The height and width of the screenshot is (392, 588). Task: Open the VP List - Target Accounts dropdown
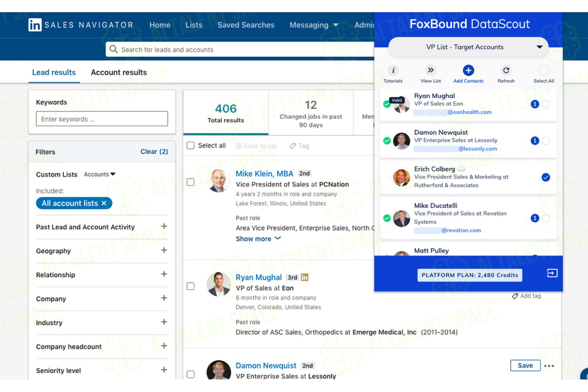468,47
